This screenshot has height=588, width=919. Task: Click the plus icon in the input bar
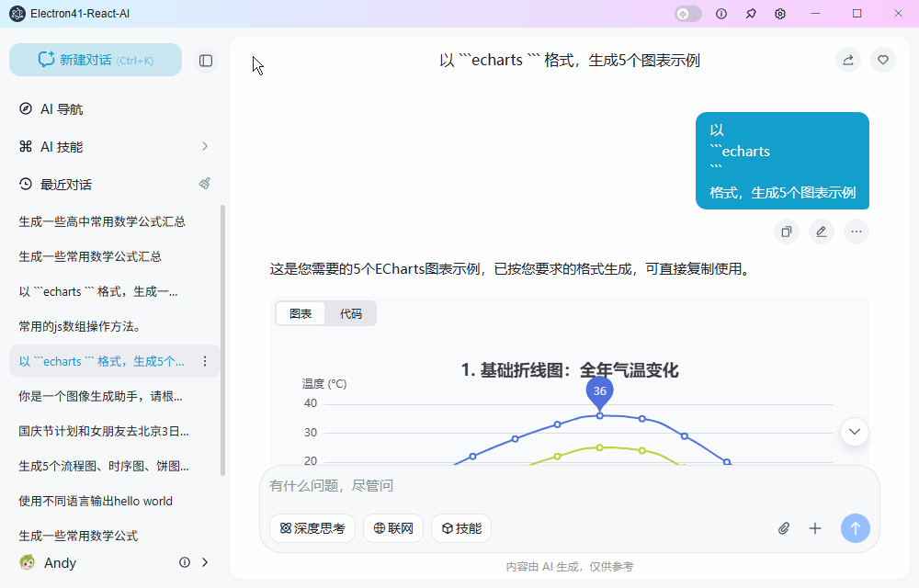(814, 528)
